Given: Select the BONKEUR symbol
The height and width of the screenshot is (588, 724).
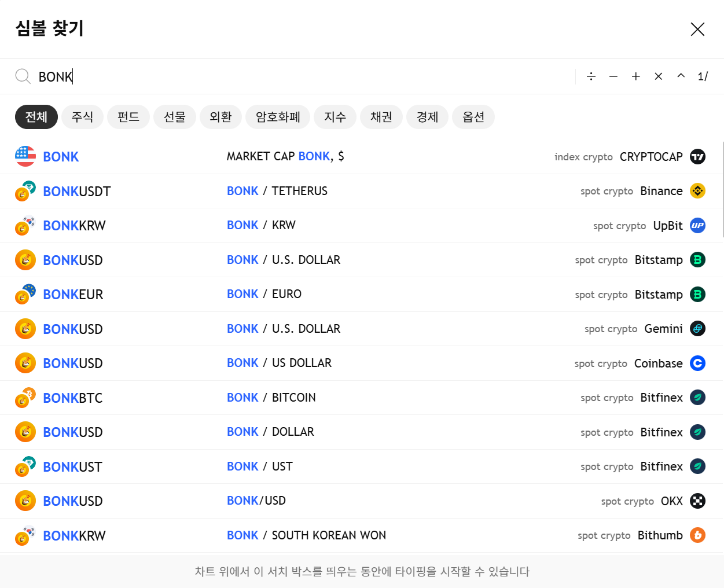Looking at the screenshot, I should click(73, 295).
